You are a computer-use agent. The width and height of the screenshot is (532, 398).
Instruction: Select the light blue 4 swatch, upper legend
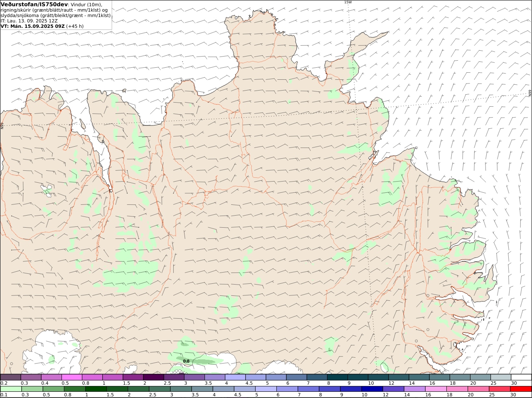235,377
